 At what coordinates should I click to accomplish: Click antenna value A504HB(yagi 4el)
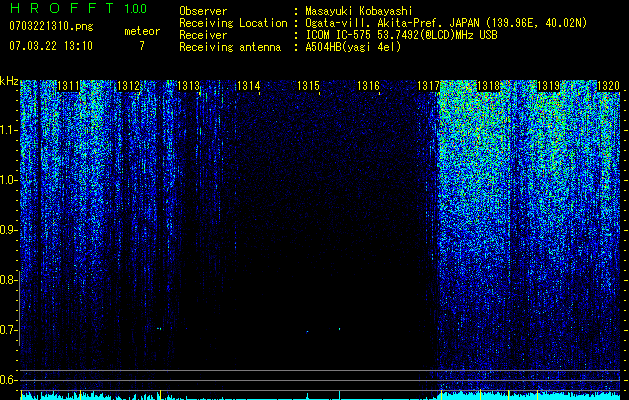(x=353, y=47)
